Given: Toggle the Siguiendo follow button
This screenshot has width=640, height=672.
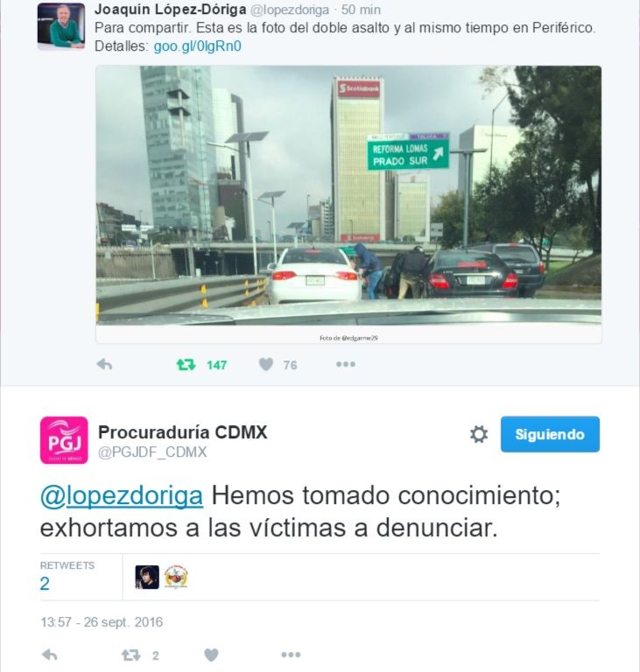Looking at the screenshot, I should pos(550,434).
